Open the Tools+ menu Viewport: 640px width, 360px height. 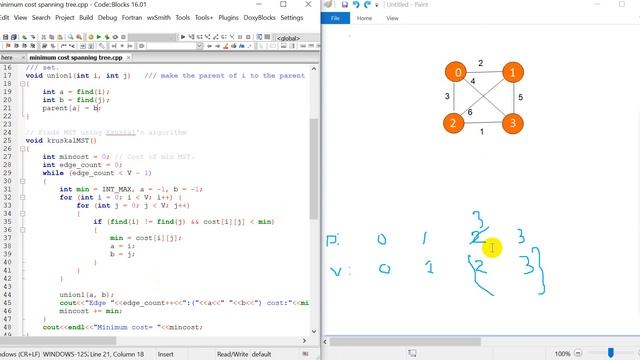pos(204,18)
